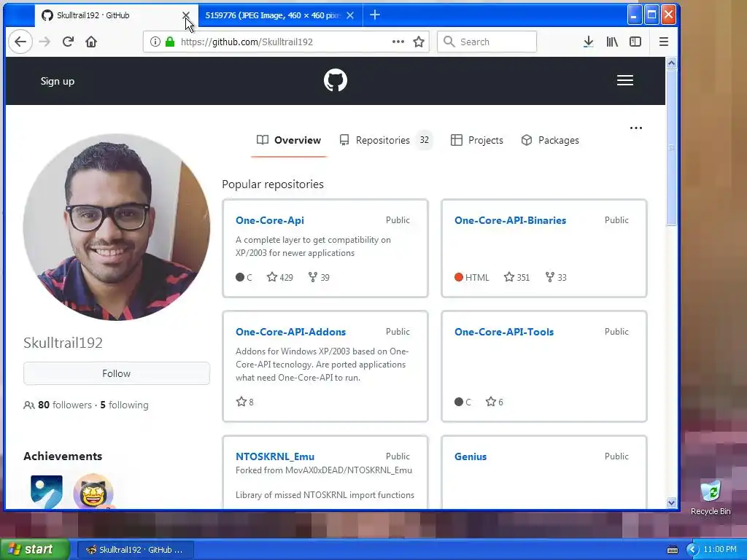Open the Windows Start menu

(x=34, y=550)
